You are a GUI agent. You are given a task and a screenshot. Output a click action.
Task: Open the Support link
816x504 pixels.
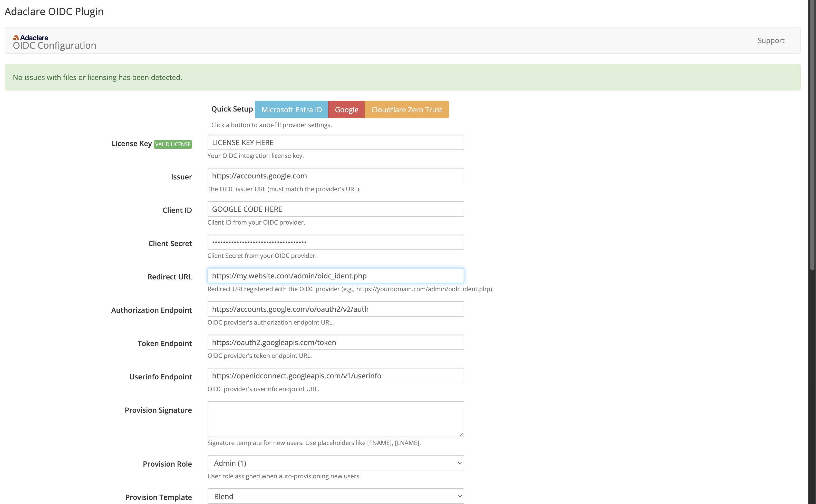(x=771, y=40)
